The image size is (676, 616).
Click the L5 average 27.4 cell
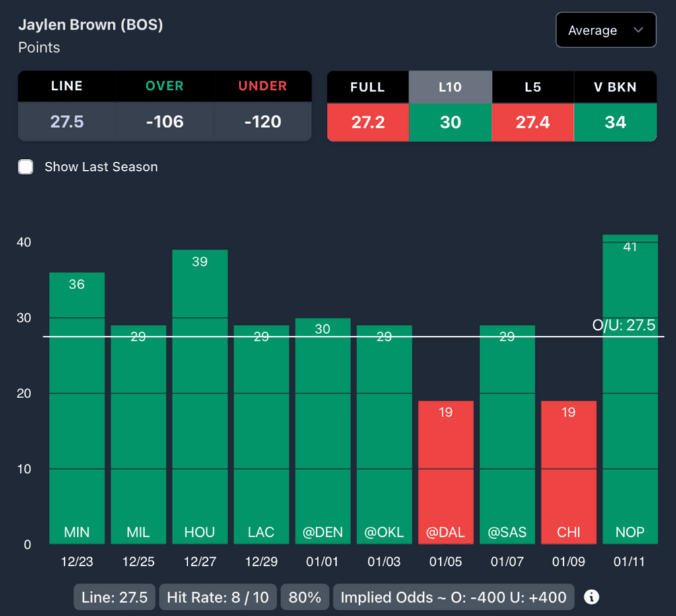tap(533, 122)
